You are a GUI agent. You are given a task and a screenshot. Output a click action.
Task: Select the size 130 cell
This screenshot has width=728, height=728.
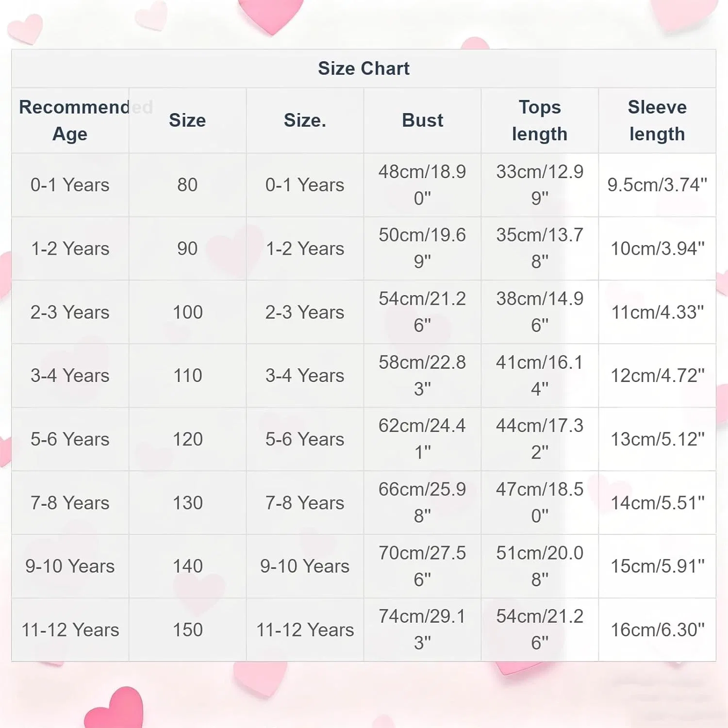click(x=187, y=503)
